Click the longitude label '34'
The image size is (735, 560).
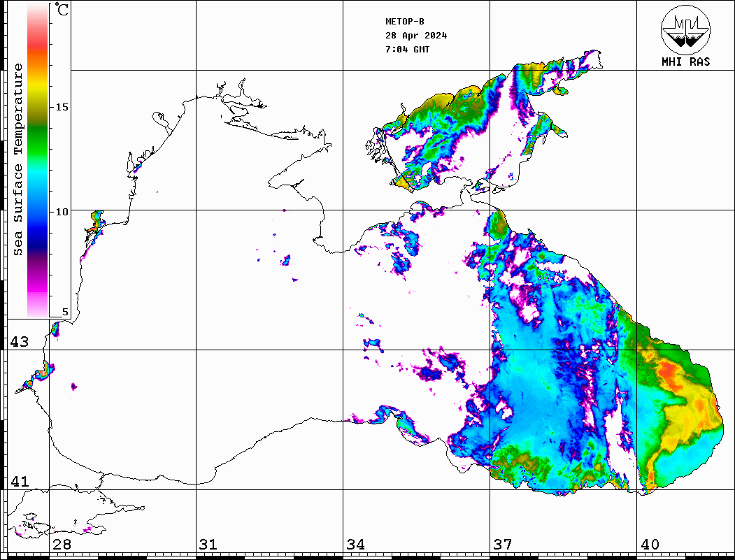coord(355,545)
